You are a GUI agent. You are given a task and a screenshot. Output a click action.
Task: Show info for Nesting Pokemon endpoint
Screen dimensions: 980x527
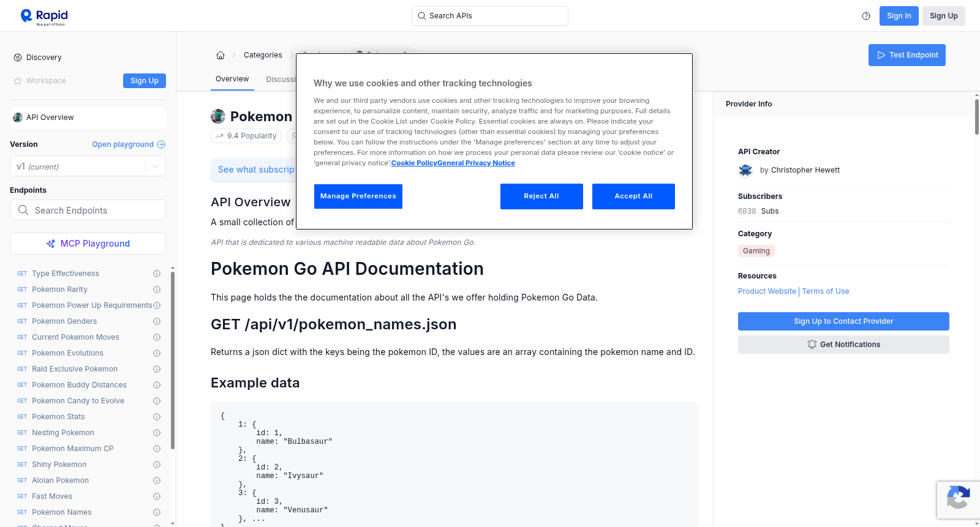coord(157,433)
